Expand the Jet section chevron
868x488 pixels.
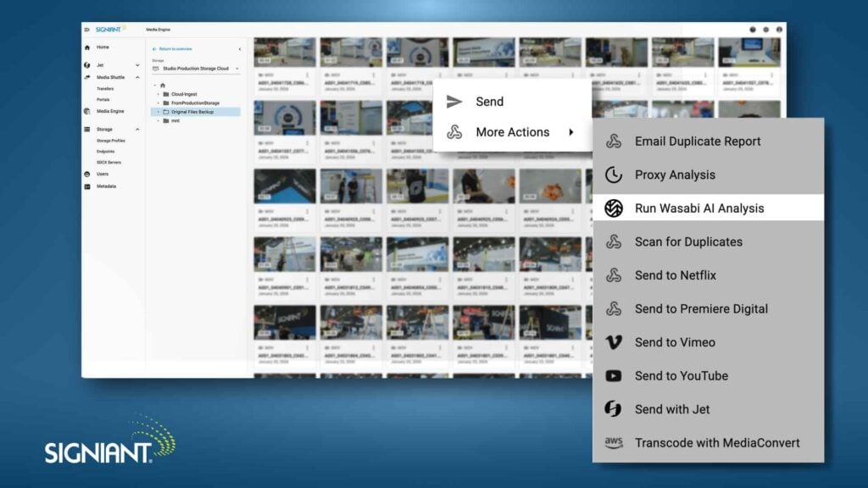[x=137, y=65]
